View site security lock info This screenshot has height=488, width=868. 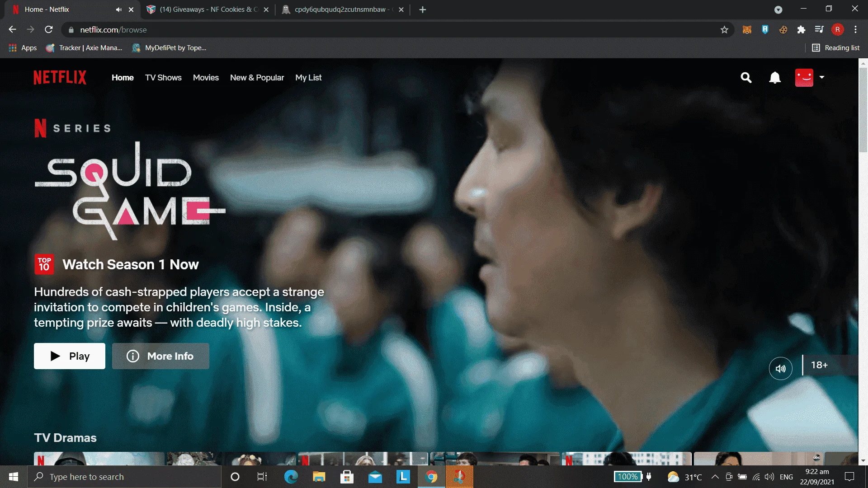(x=71, y=30)
